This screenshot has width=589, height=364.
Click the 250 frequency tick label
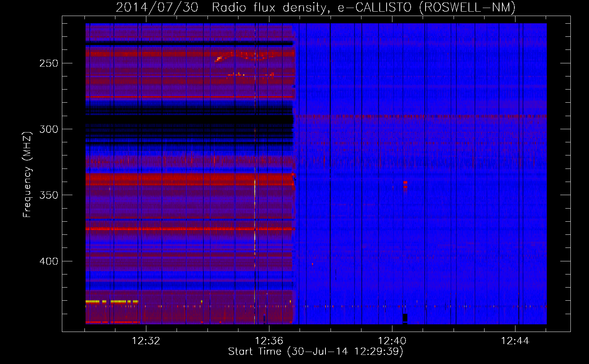(x=49, y=63)
